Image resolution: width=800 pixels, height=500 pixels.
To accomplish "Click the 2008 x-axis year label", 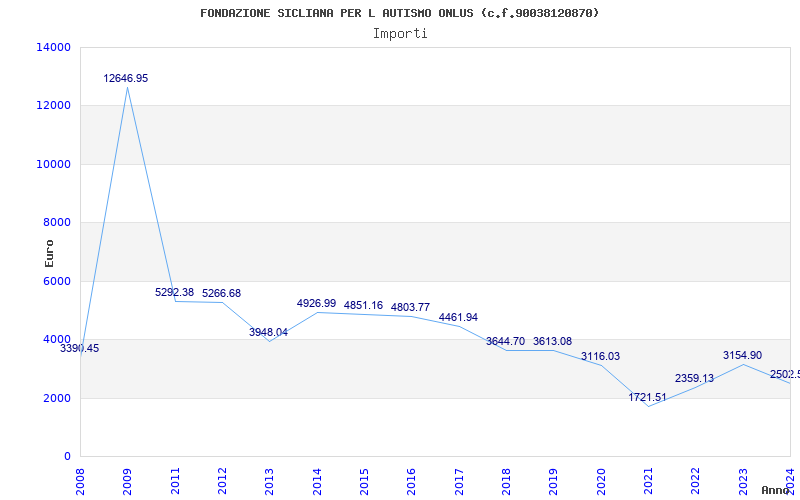I will [x=80, y=481].
